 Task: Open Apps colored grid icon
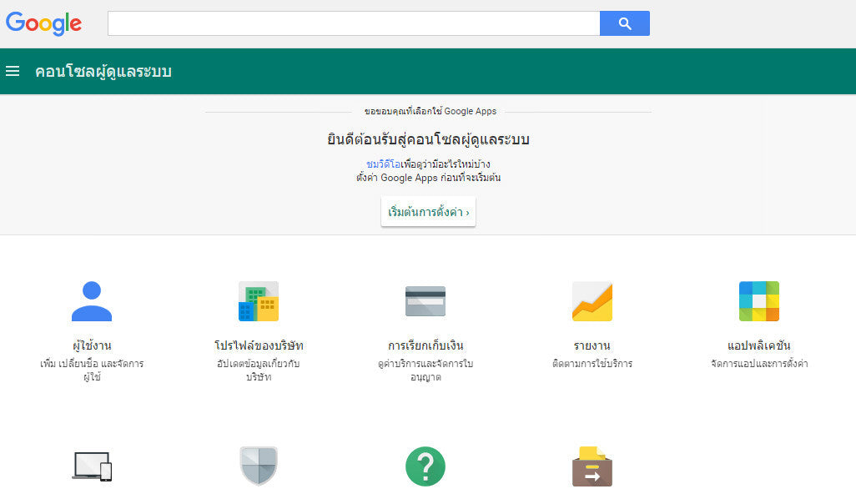pos(758,300)
